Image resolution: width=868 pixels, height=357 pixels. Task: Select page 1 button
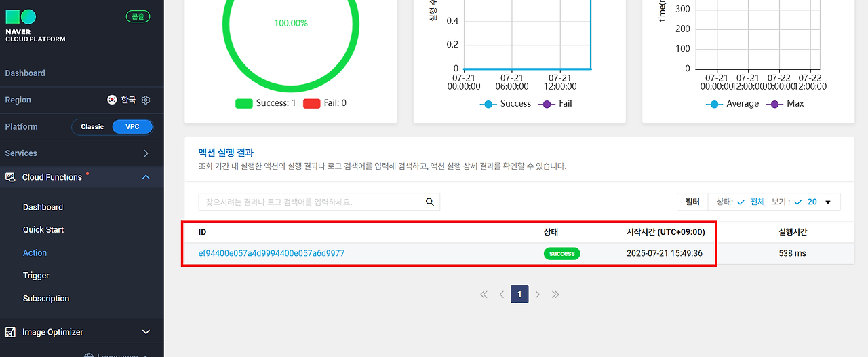(519, 295)
